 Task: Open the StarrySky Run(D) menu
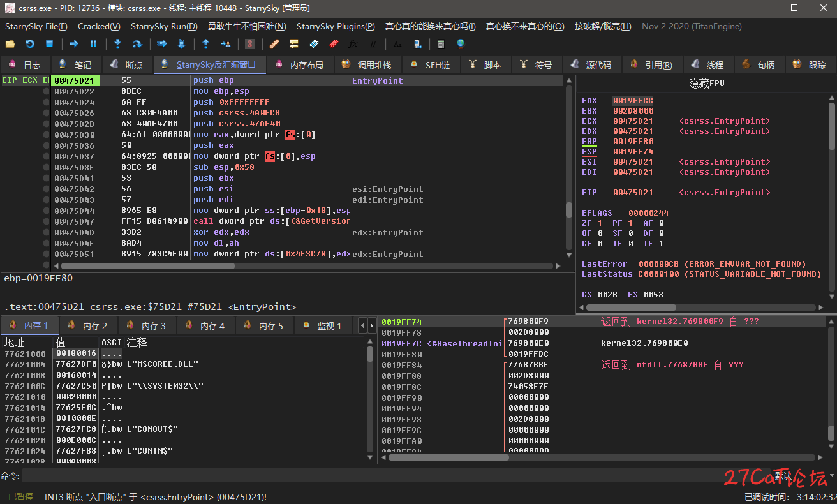click(165, 26)
